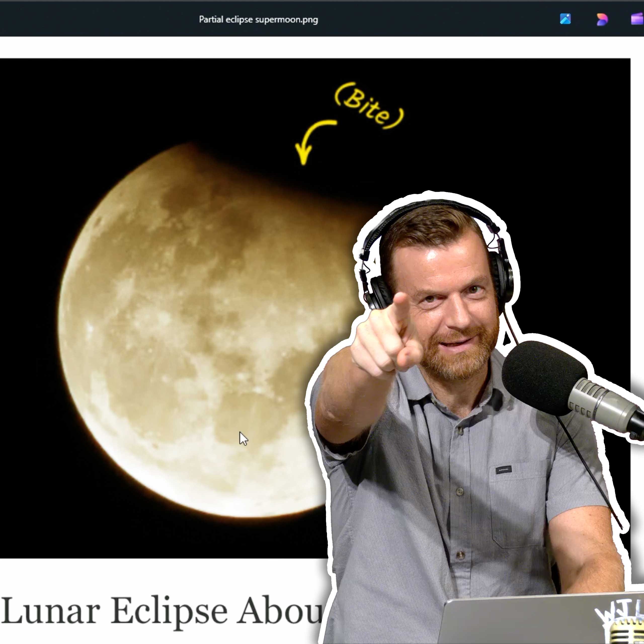Image resolution: width=644 pixels, height=644 pixels.
Task: Click the shirt pocket brand label
Action: 504,470
